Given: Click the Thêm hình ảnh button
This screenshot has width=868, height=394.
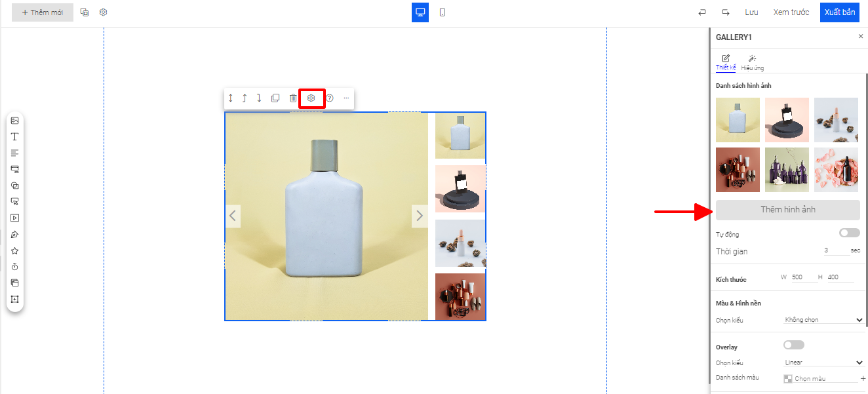Looking at the screenshot, I should pos(787,210).
